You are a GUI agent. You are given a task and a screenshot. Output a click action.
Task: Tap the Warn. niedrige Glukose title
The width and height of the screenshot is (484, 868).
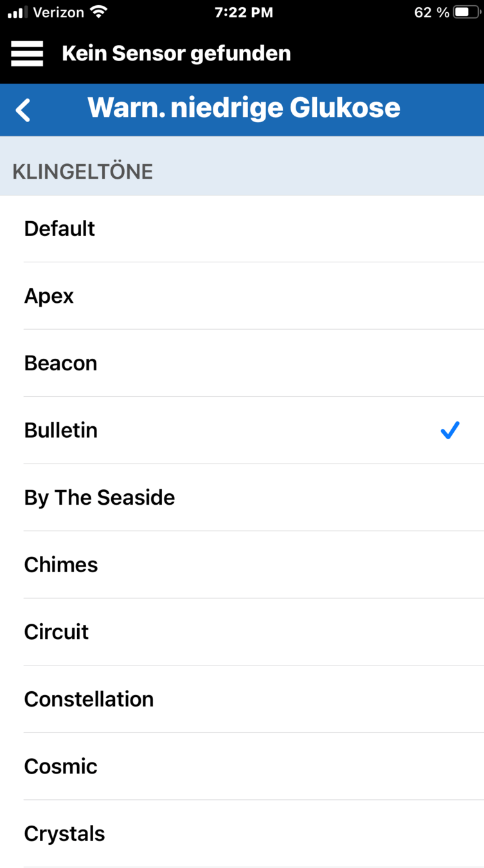[x=244, y=108]
